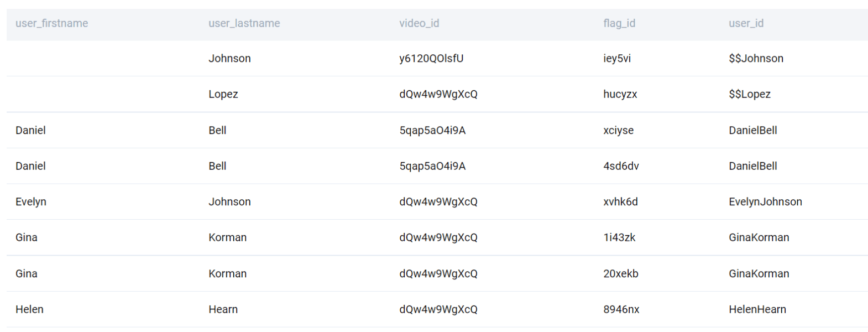Click the flag_id column header

pyautogui.click(x=619, y=23)
